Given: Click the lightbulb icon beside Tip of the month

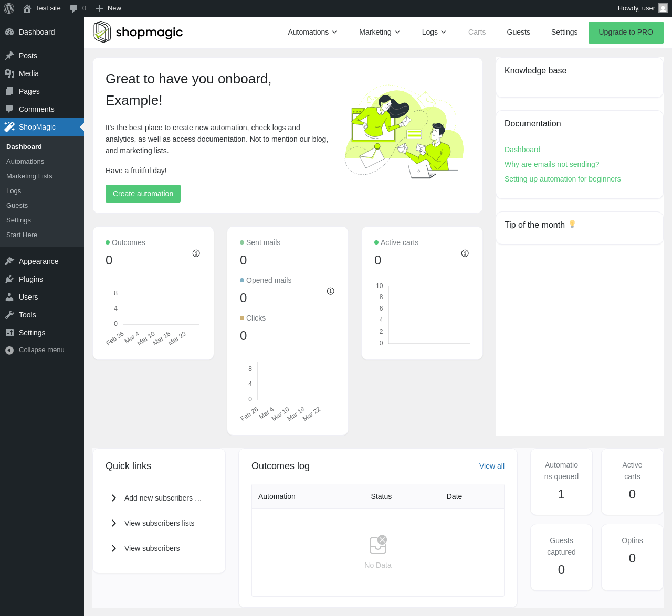Looking at the screenshot, I should click(x=572, y=224).
